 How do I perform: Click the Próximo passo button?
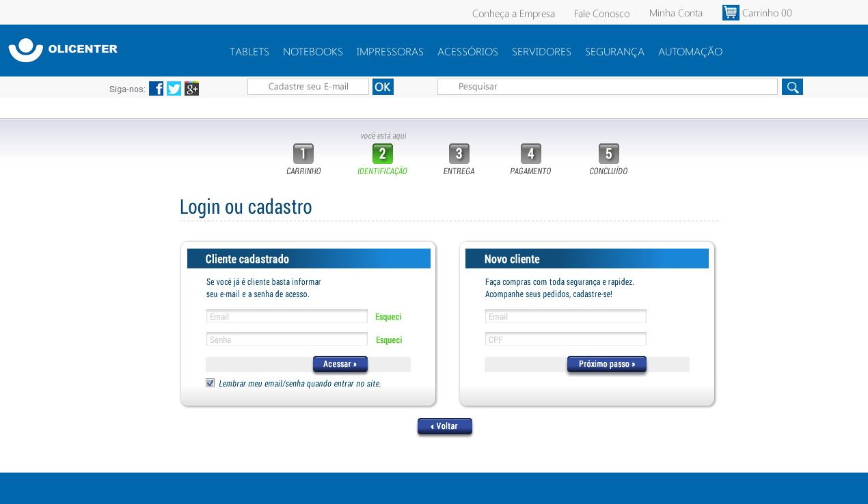(606, 365)
